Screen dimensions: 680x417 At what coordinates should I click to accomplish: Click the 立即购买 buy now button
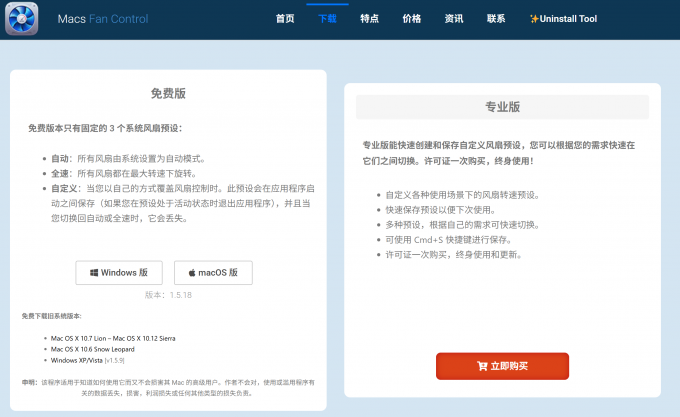(502, 366)
